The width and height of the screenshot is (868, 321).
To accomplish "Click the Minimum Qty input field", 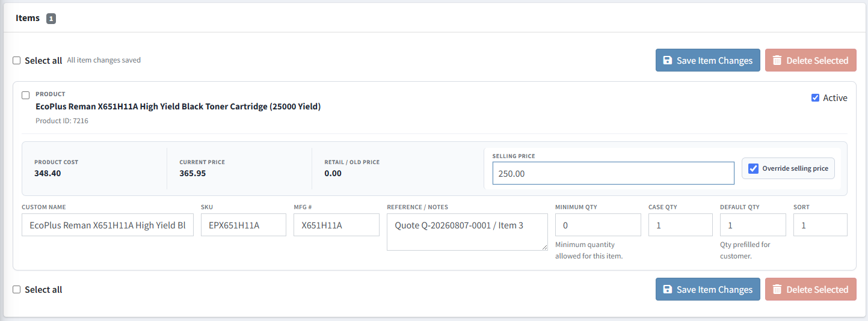I will click(598, 225).
